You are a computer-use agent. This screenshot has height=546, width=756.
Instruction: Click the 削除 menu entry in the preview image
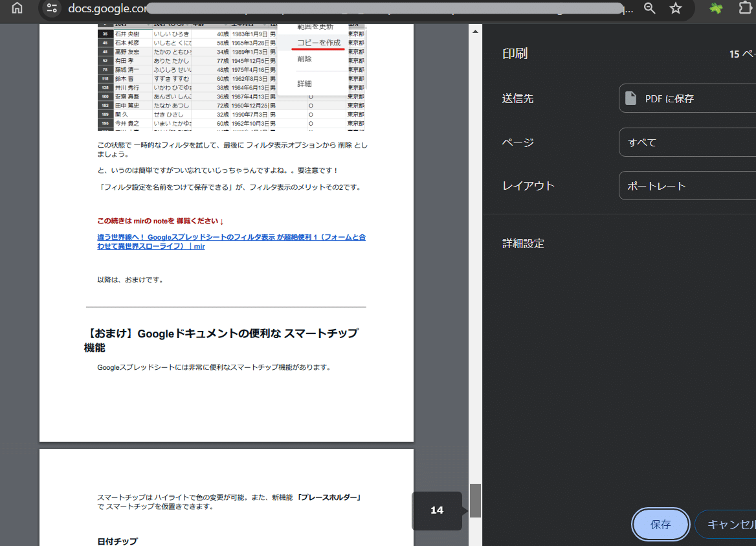[304, 59]
